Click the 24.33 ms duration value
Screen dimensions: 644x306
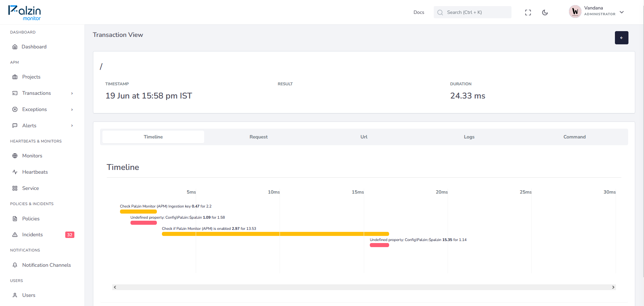click(468, 96)
